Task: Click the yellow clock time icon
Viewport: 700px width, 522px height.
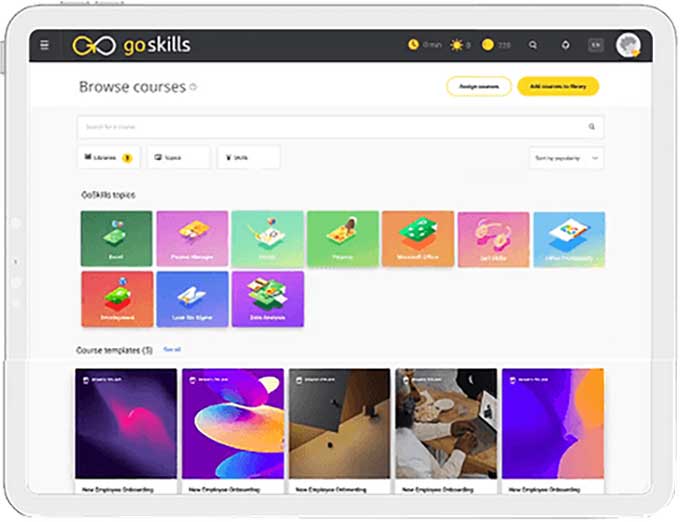Action: coord(413,44)
